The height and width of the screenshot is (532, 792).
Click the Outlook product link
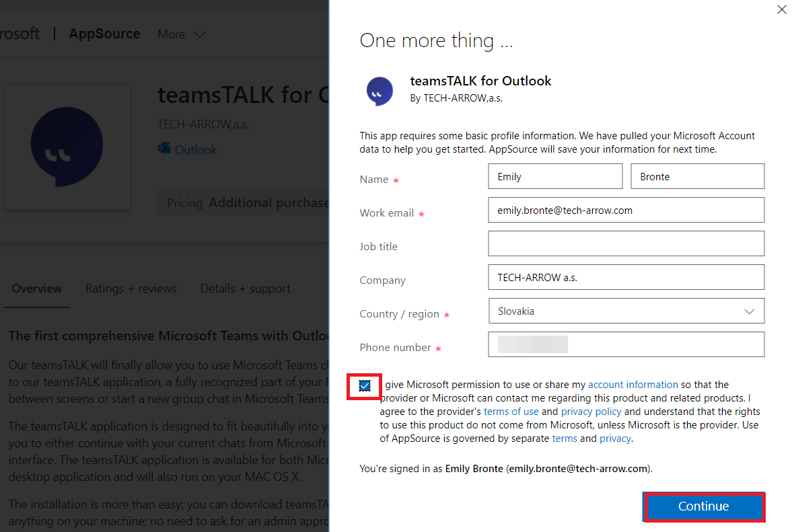[195, 149]
